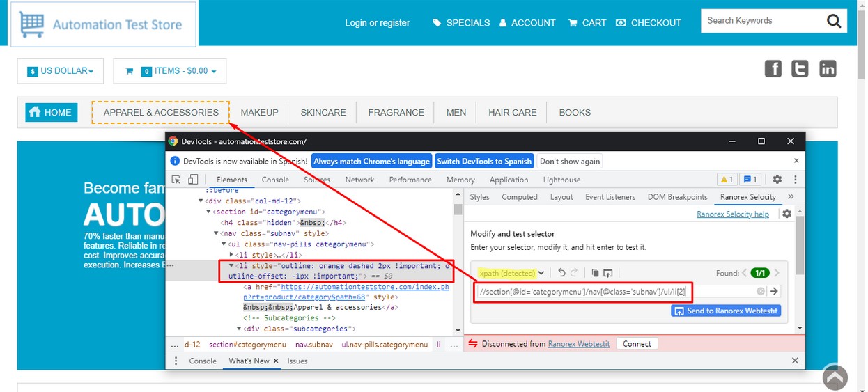This screenshot has height=392, width=868.
Task: Run selector test arrow button
Action: click(773, 292)
